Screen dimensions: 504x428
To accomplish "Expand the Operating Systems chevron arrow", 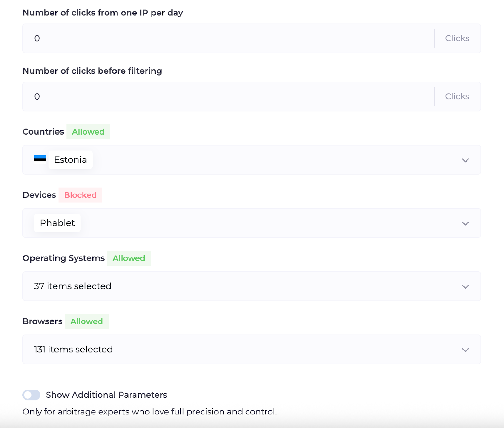I will (465, 286).
